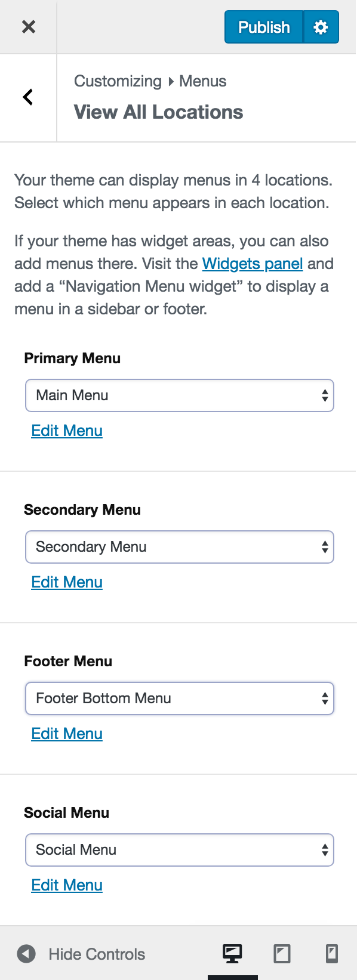Close the Customizer with the X icon
Image resolution: width=357 pixels, height=980 pixels.
28,26
